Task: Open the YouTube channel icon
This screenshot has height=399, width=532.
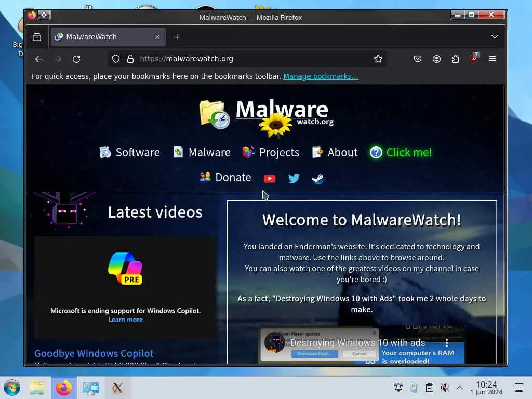Action: [x=270, y=179]
